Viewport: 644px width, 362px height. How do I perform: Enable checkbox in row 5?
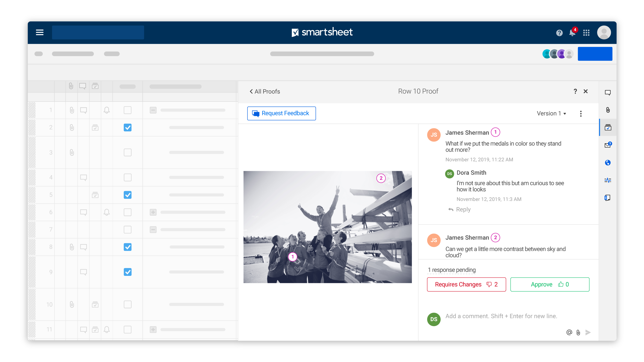127,194
